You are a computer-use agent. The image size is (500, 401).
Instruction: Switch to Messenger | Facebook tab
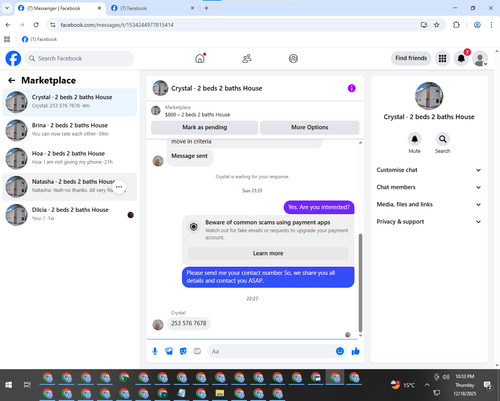(x=60, y=8)
